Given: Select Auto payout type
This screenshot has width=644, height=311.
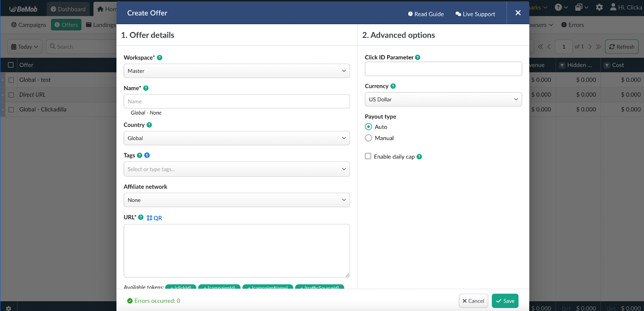Looking at the screenshot, I should click(x=368, y=127).
